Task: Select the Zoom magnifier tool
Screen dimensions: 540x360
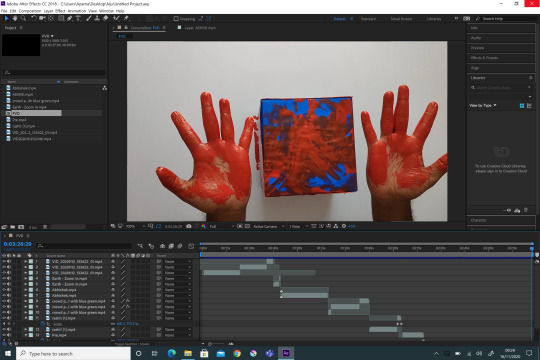Action: (23, 18)
